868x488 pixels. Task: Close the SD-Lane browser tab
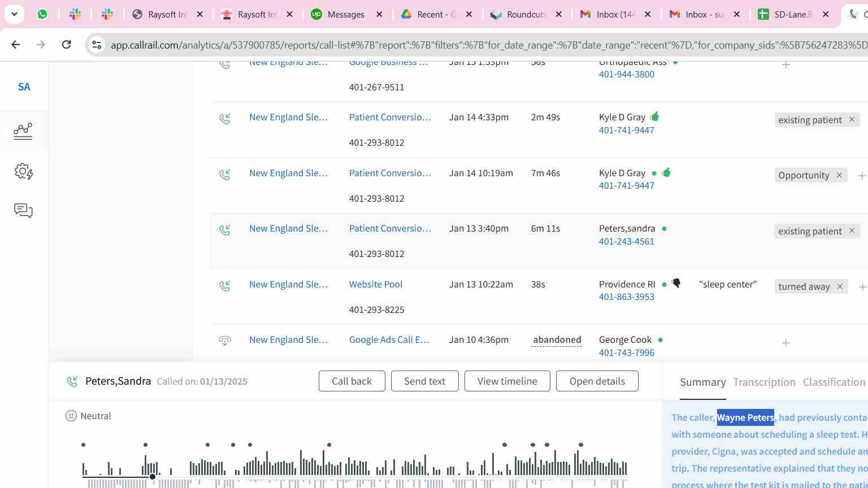(x=825, y=14)
